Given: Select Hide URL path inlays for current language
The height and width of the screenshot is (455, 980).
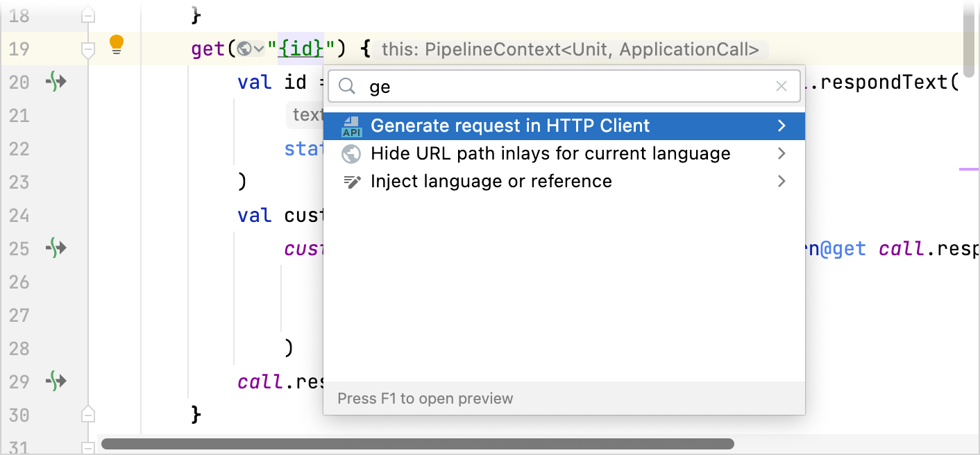Looking at the screenshot, I should tap(551, 153).
